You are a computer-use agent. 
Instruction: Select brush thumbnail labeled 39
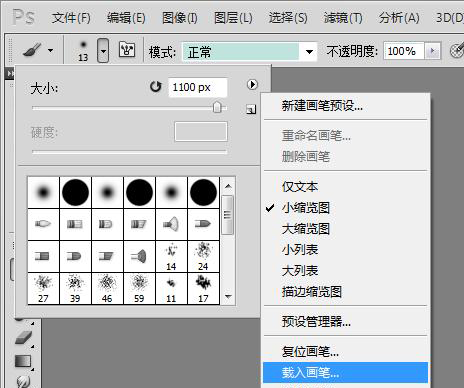[75, 289]
